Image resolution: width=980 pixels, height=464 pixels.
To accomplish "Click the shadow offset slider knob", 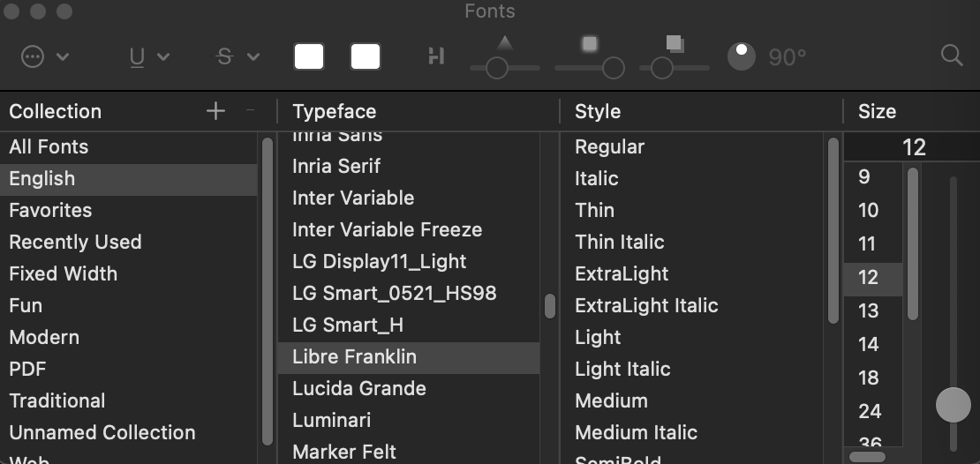I will [662, 68].
